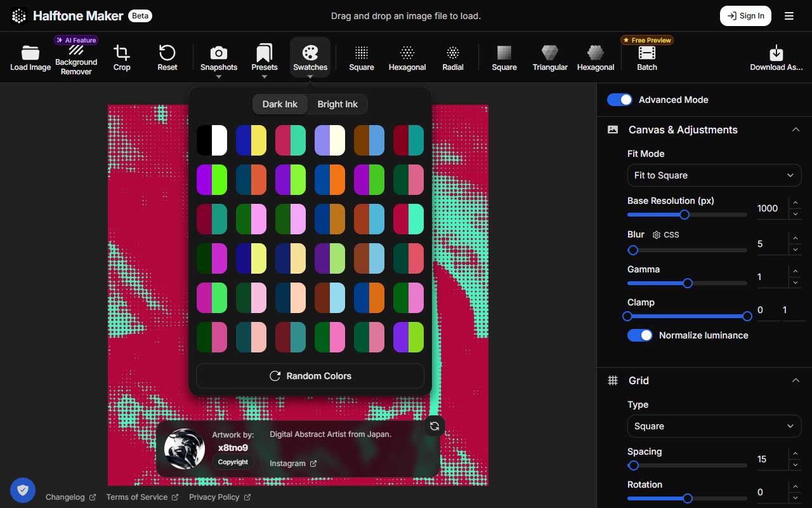Click the Reset icon in the toolbar
Image resolution: width=812 pixels, height=508 pixels.
coord(167,53)
